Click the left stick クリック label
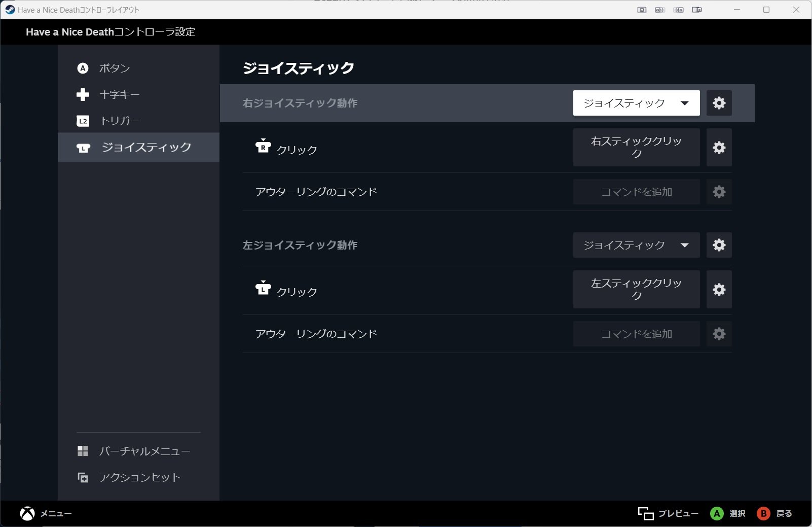 coord(297,292)
